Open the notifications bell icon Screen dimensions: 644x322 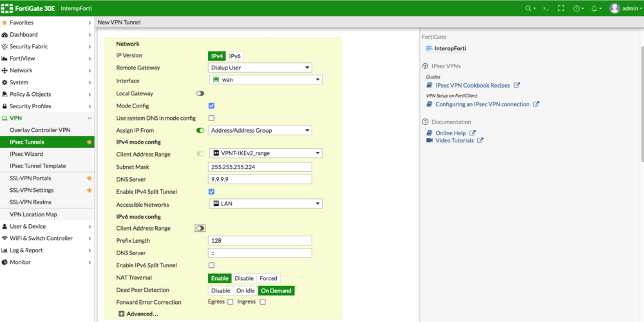coord(594,8)
